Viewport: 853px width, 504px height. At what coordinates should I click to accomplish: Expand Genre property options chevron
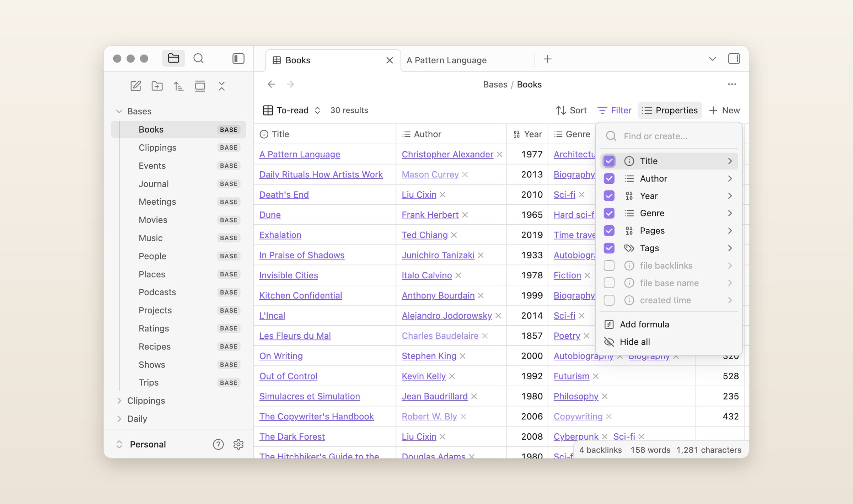(x=730, y=213)
